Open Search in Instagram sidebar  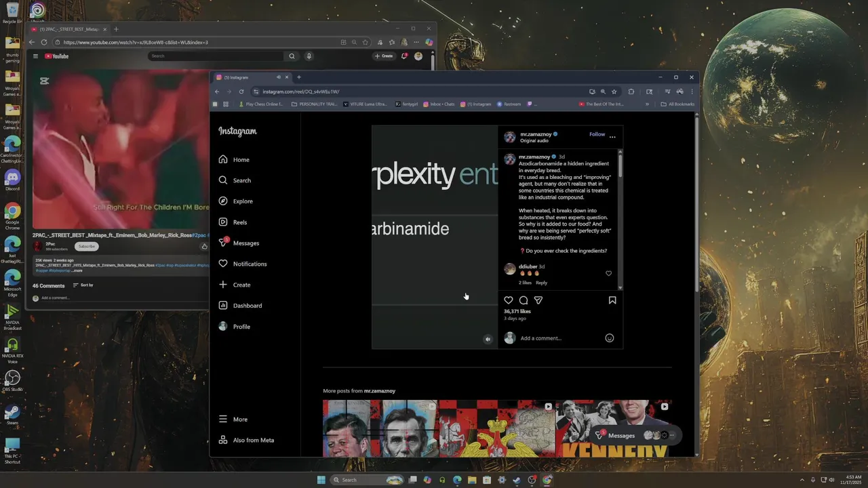pos(235,180)
